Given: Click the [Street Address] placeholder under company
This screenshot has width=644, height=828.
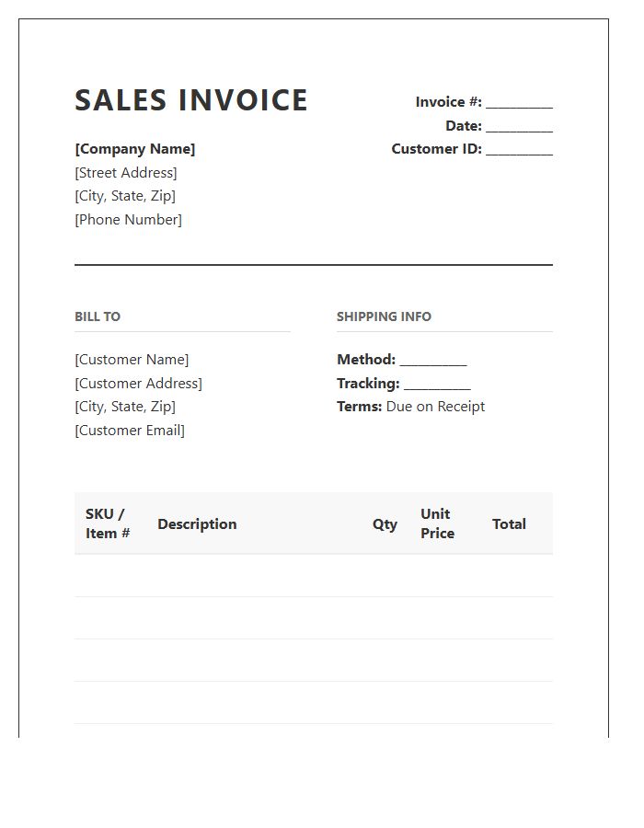Looking at the screenshot, I should click(x=126, y=173).
